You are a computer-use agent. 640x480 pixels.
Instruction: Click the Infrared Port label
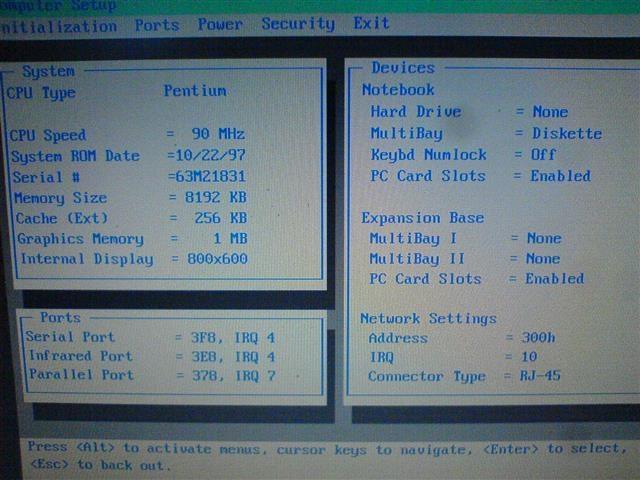[81, 356]
